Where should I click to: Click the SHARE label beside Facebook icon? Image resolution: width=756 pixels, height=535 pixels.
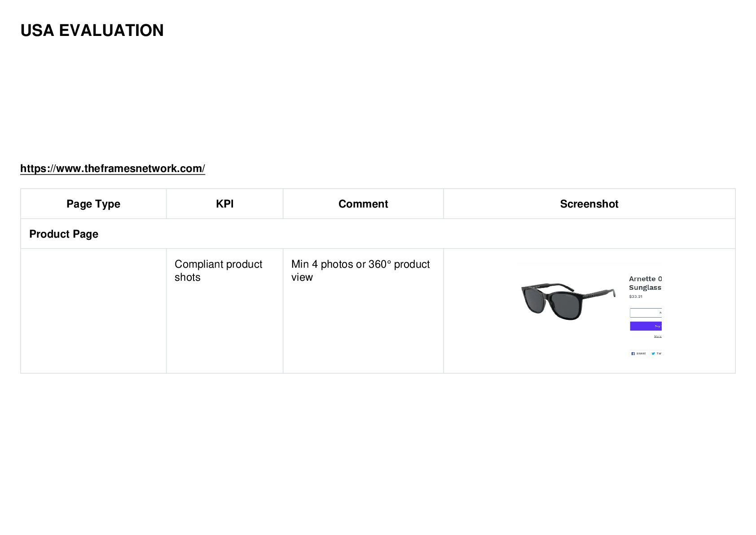641,354
